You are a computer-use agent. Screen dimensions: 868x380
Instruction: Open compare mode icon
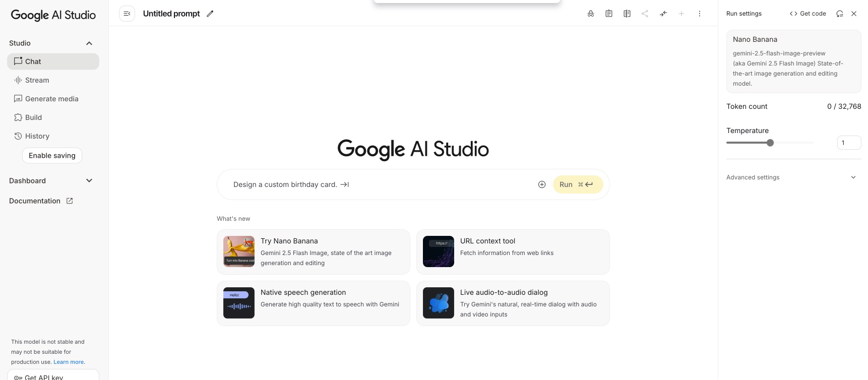point(627,14)
